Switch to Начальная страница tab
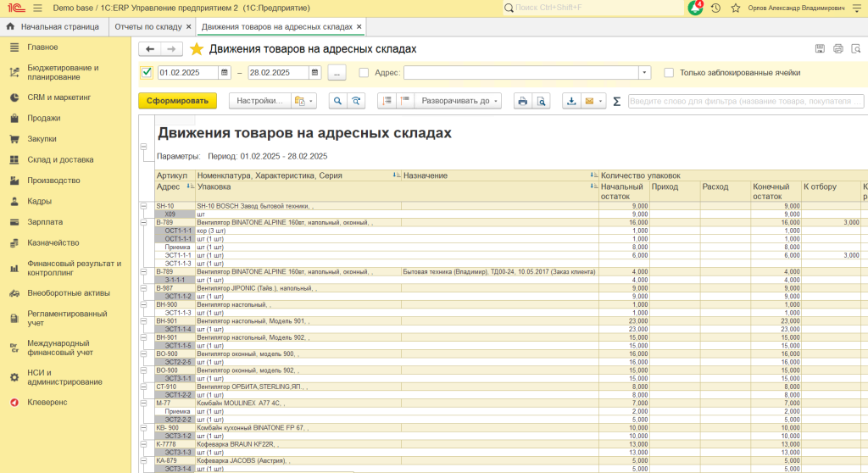Image resolution: width=868 pixels, height=473 pixels. coord(53,26)
